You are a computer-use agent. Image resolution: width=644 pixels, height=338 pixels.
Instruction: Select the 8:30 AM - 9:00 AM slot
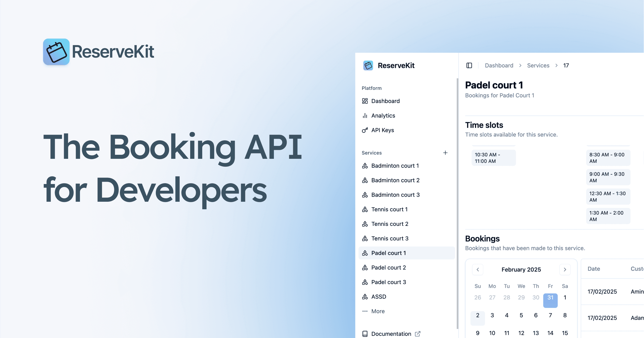pyautogui.click(x=608, y=158)
